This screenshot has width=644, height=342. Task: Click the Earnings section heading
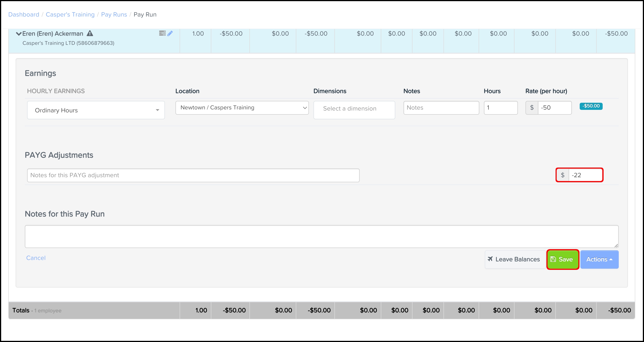click(40, 73)
